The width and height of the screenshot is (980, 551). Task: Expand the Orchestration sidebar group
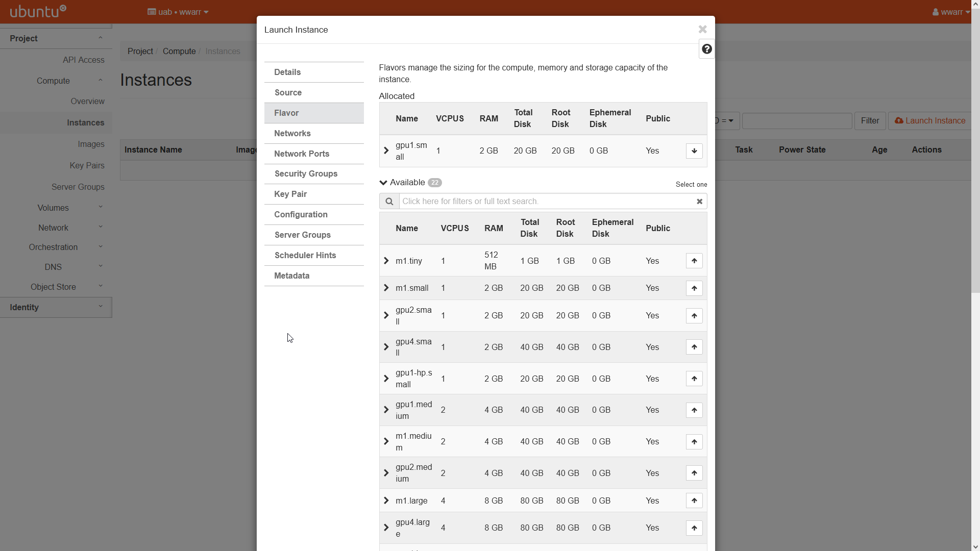click(56, 247)
